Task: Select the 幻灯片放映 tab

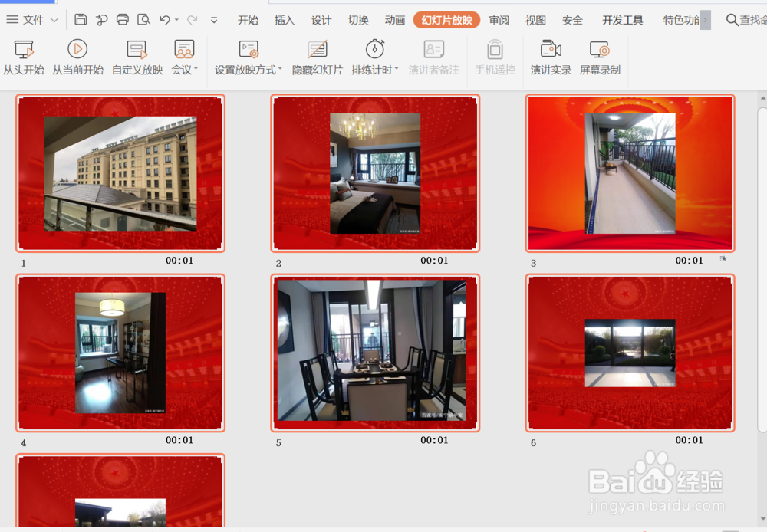Action: point(446,20)
